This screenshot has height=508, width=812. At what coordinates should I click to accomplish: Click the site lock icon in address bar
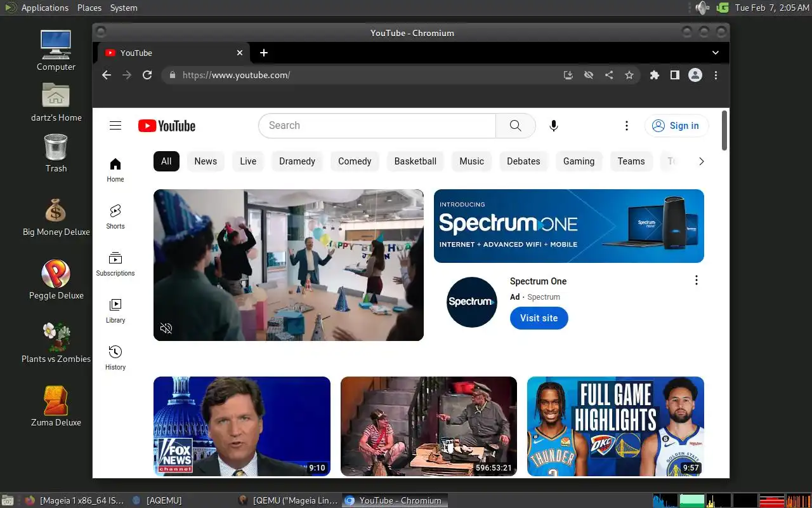(172, 75)
